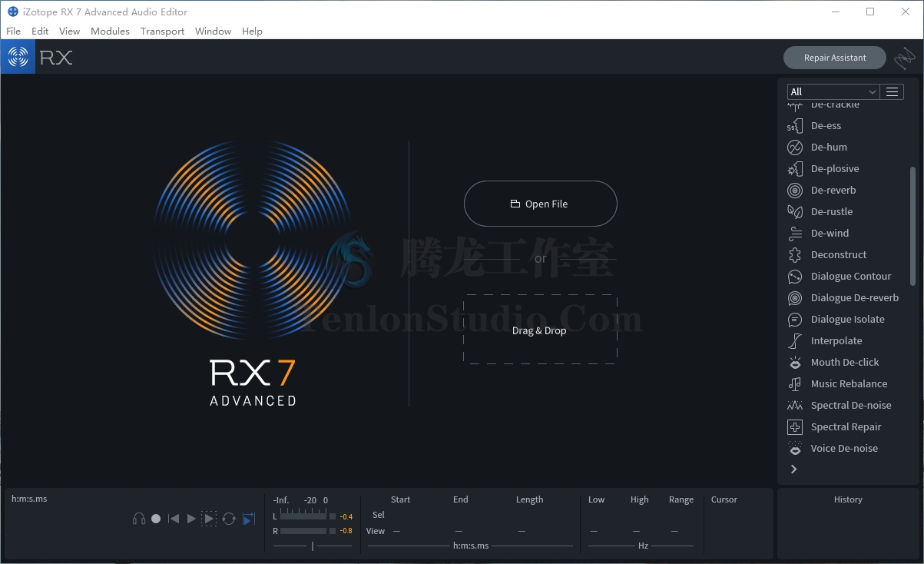Open the Help menu
The image size is (924, 564).
(x=252, y=32)
